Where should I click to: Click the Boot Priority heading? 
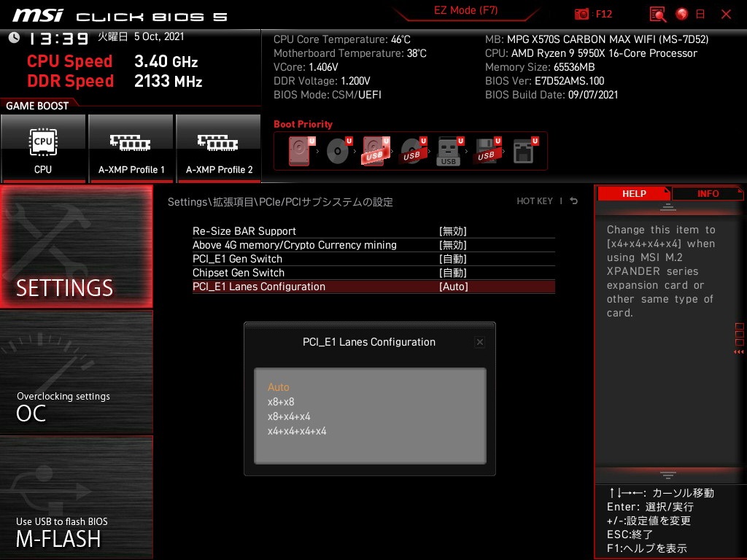tap(303, 124)
